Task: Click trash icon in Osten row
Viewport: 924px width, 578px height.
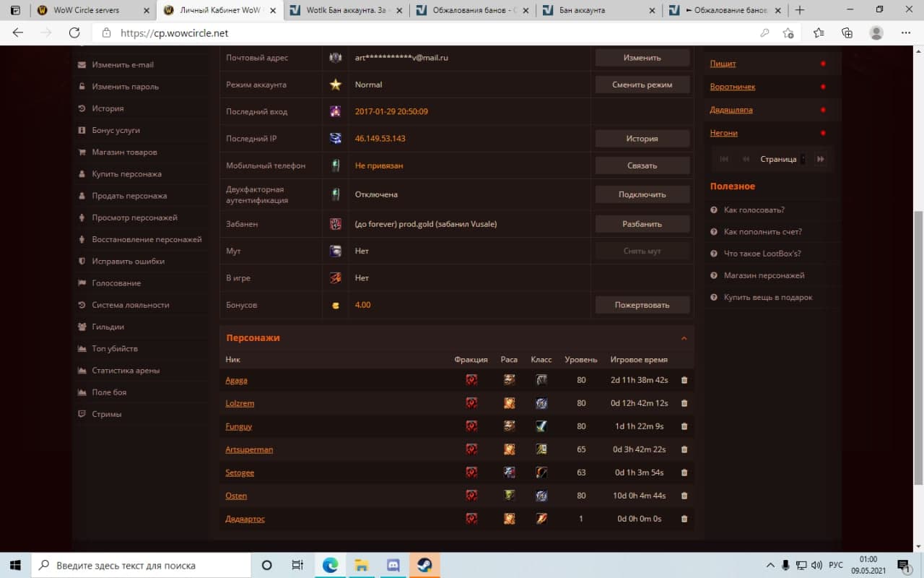Action: click(x=684, y=496)
